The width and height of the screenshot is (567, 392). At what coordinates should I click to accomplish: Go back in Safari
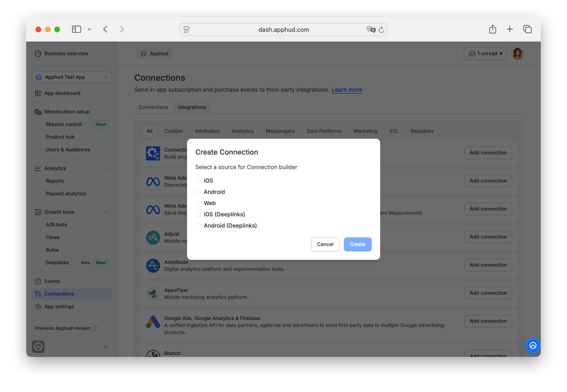(105, 29)
